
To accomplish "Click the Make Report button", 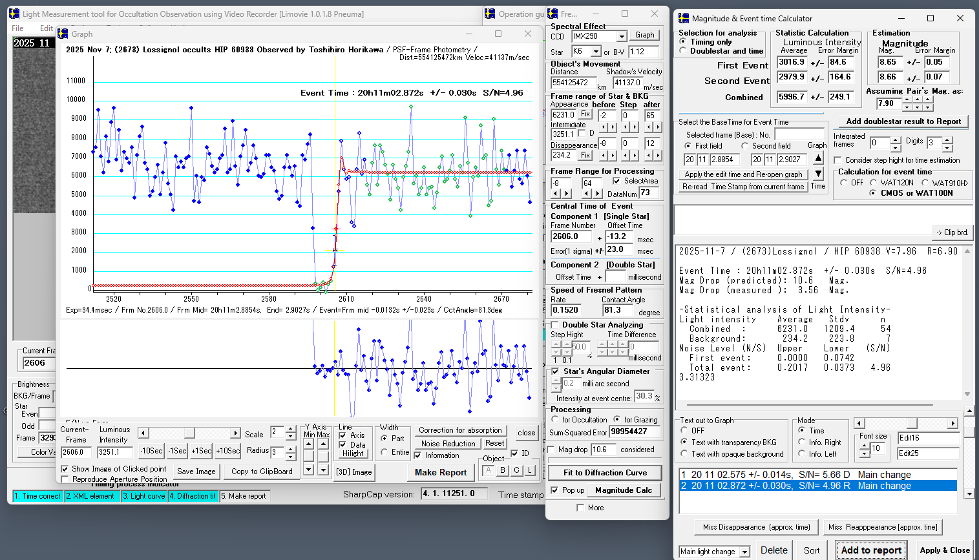I will [x=441, y=472].
